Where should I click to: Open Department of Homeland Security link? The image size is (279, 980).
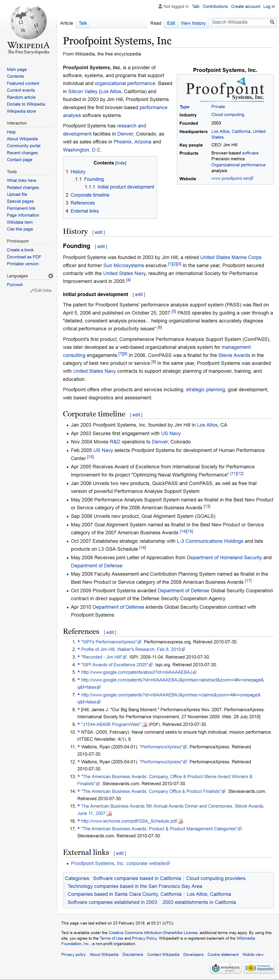224,558
